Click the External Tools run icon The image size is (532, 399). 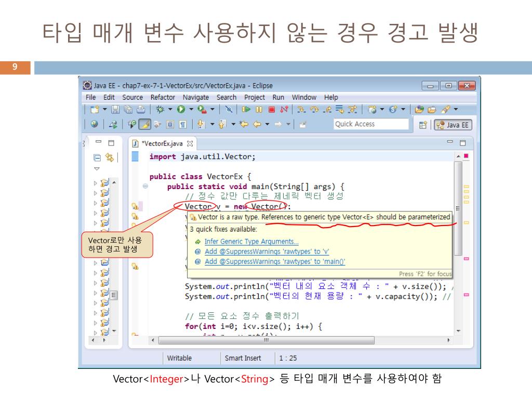pos(202,109)
